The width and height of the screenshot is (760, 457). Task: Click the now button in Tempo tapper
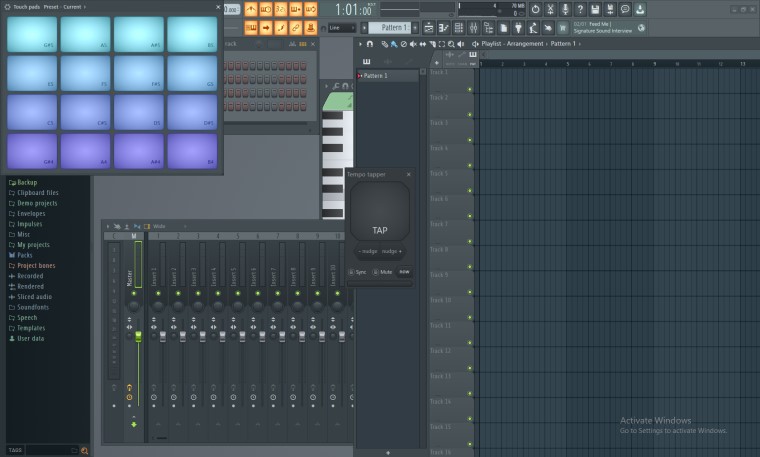404,272
